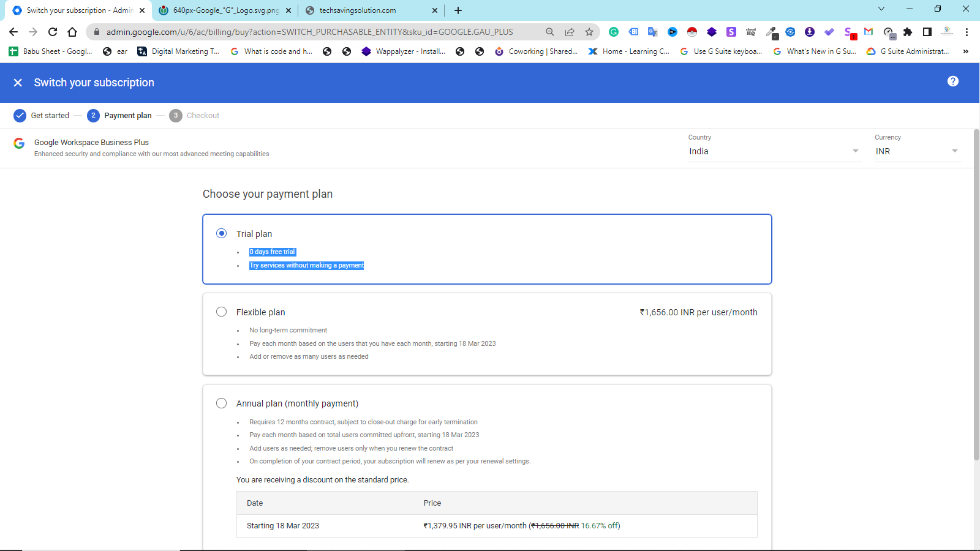Choose the Annual plan (monthly payment) radio

(222, 403)
